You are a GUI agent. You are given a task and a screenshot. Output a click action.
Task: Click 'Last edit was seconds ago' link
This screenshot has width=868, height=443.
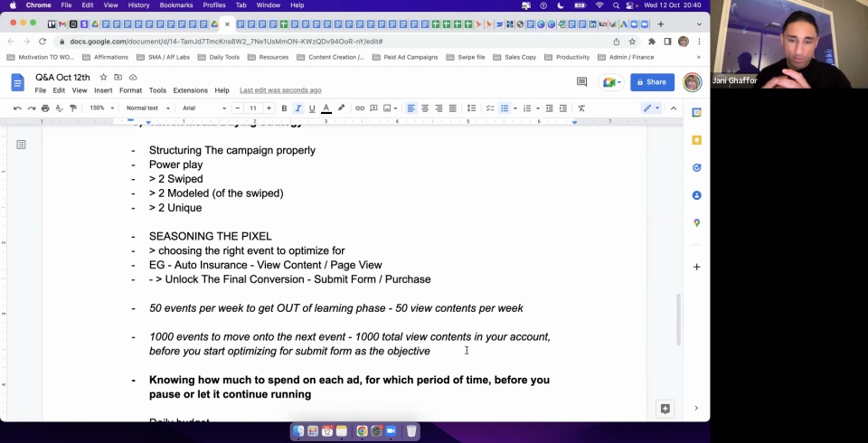pos(280,90)
